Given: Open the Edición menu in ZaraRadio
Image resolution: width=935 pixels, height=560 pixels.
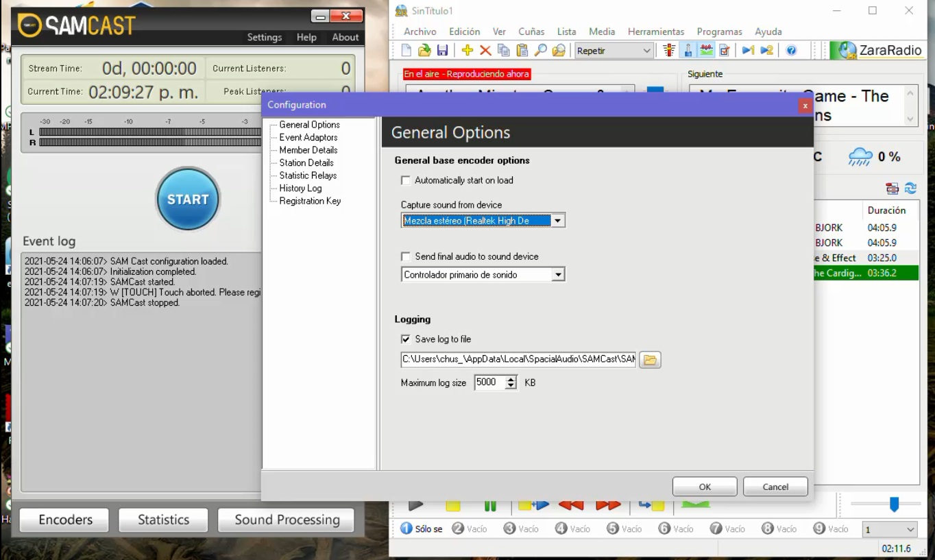Looking at the screenshot, I should (465, 32).
